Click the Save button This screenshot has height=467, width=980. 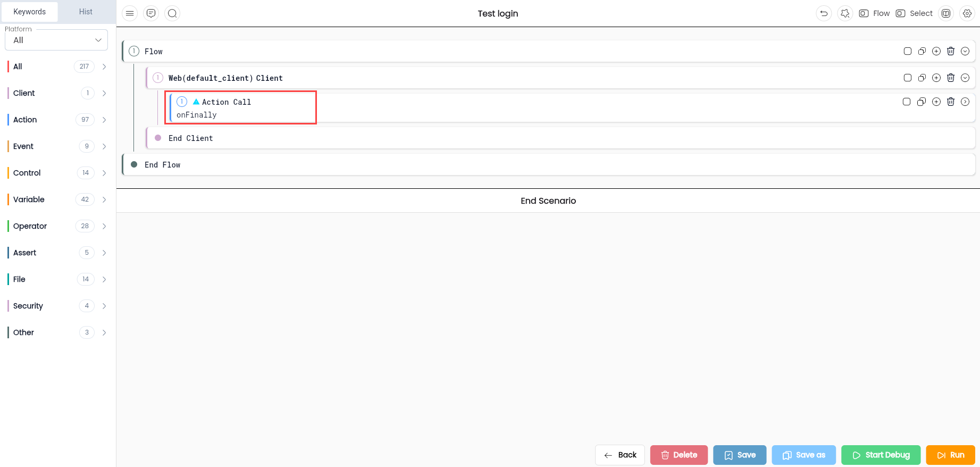point(740,455)
